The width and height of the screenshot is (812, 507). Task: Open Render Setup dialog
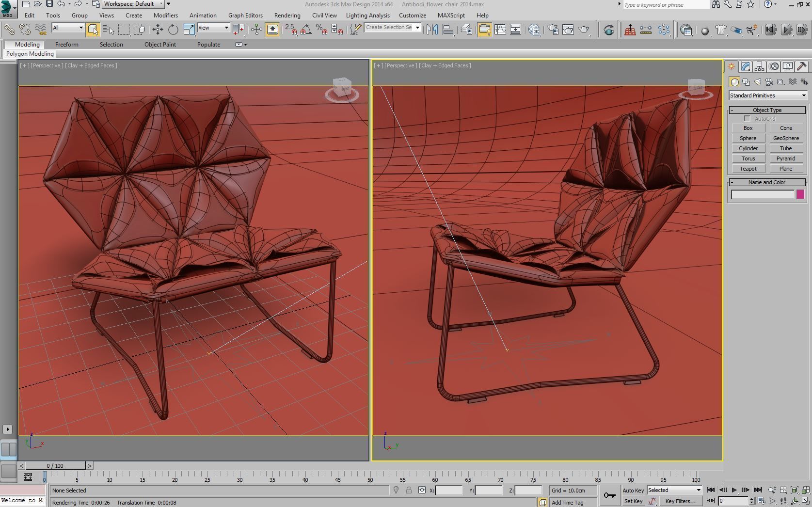553,30
